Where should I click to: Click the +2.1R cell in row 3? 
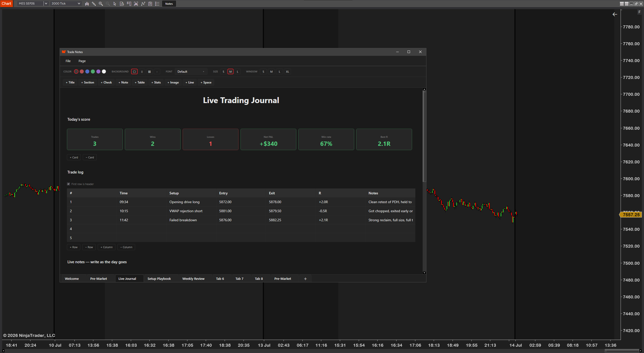[x=341, y=220]
